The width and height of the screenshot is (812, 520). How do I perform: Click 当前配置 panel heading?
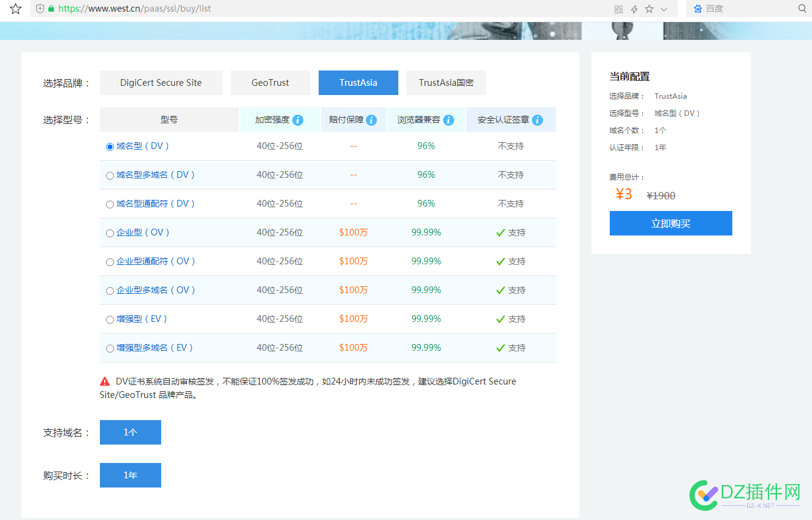[629, 77]
